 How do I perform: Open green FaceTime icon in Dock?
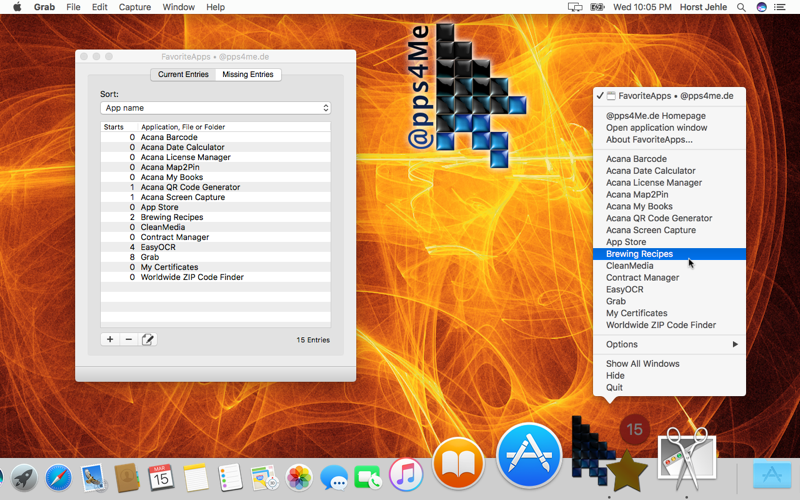tap(367, 478)
